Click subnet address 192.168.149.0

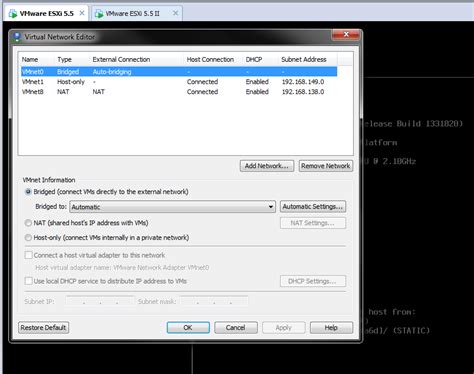pos(303,82)
